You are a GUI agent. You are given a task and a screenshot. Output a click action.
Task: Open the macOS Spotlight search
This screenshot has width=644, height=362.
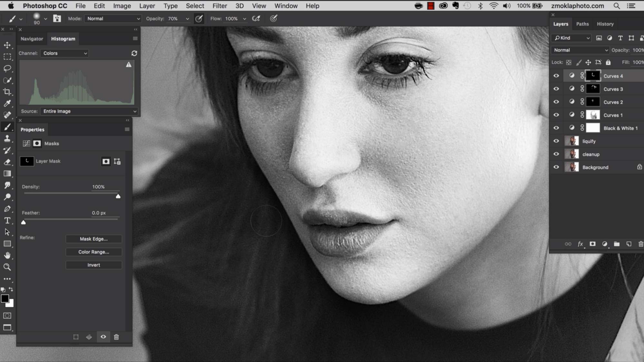[617, 6]
